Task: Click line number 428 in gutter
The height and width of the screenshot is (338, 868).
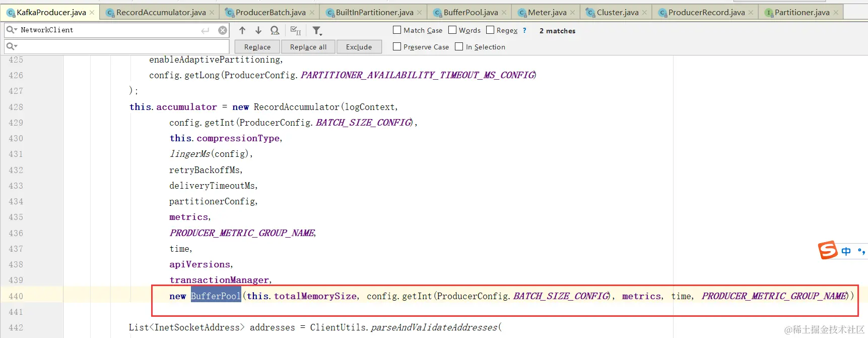Action: [x=16, y=107]
